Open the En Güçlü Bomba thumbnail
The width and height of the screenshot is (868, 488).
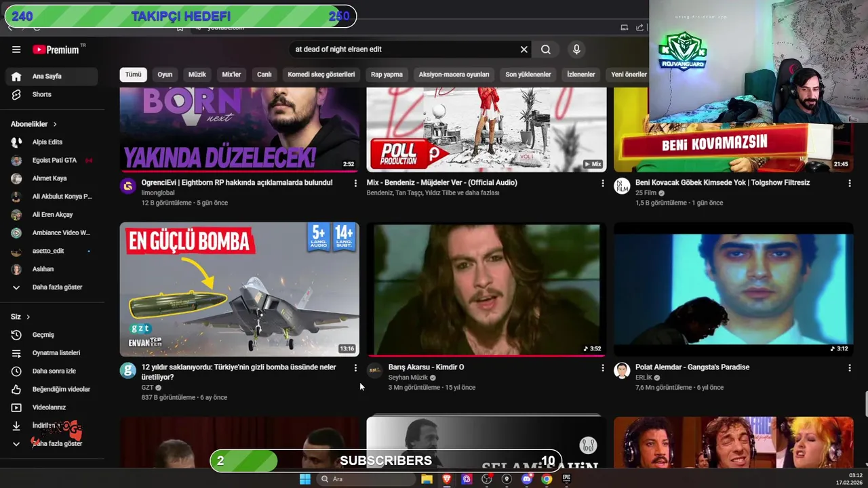[x=239, y=289]
